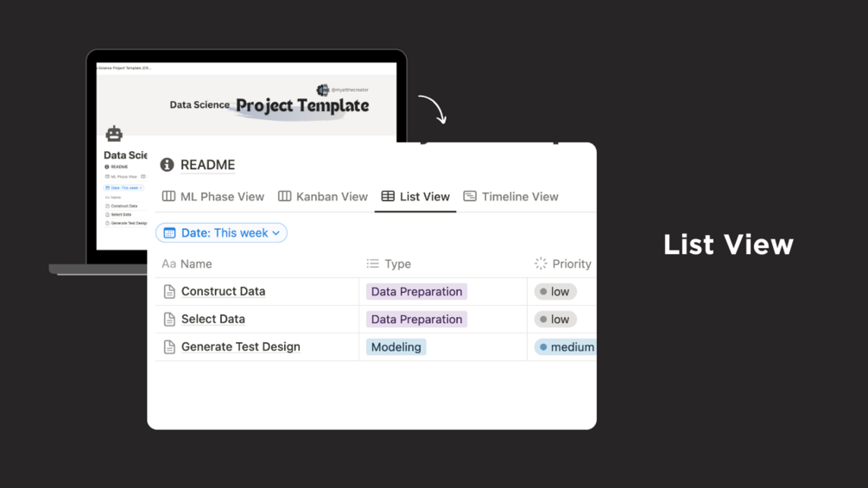The width and height of the screenshot is (868, 488).
Task: Expand the date filter chevron arrow
Action: 276,233
